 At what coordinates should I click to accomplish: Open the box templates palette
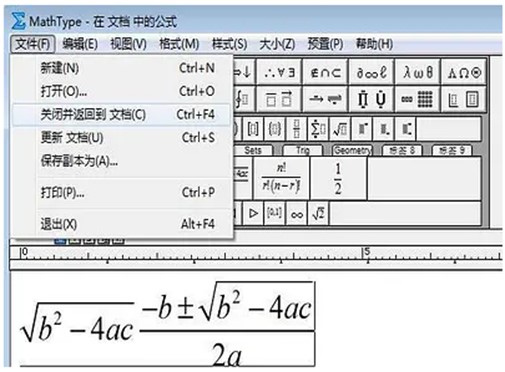tap(464, 99)
